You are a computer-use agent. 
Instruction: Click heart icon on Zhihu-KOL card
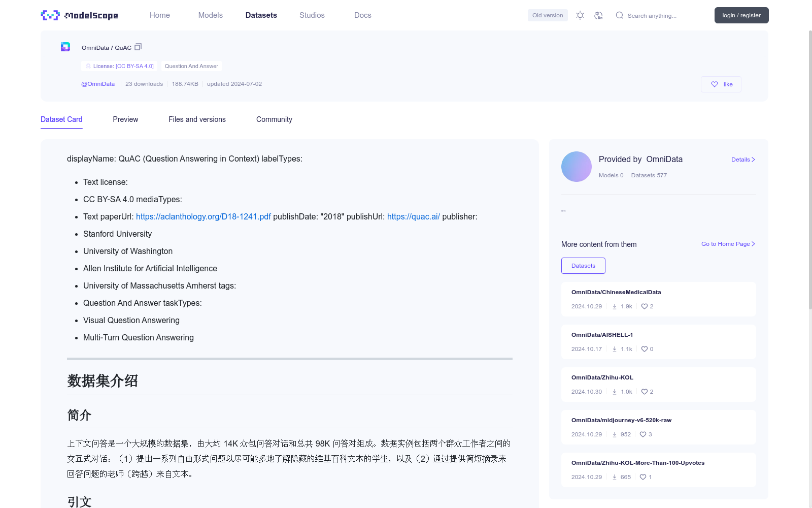[645, 392]
